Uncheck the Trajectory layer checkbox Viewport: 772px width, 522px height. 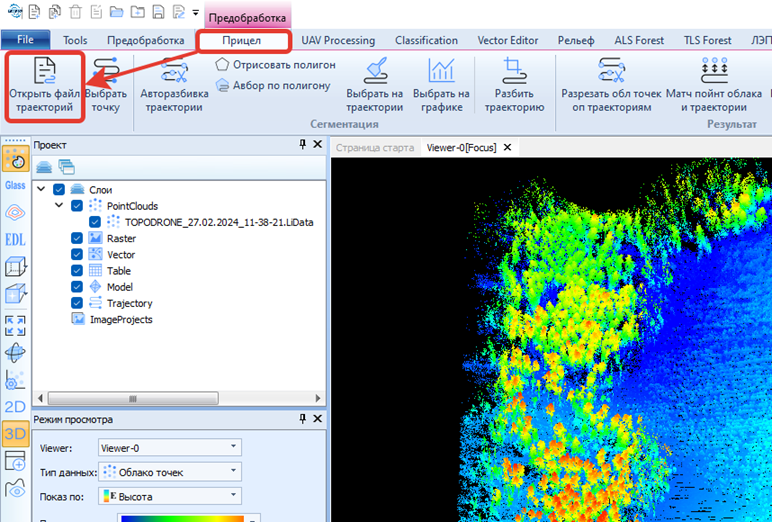coord(77,303)
